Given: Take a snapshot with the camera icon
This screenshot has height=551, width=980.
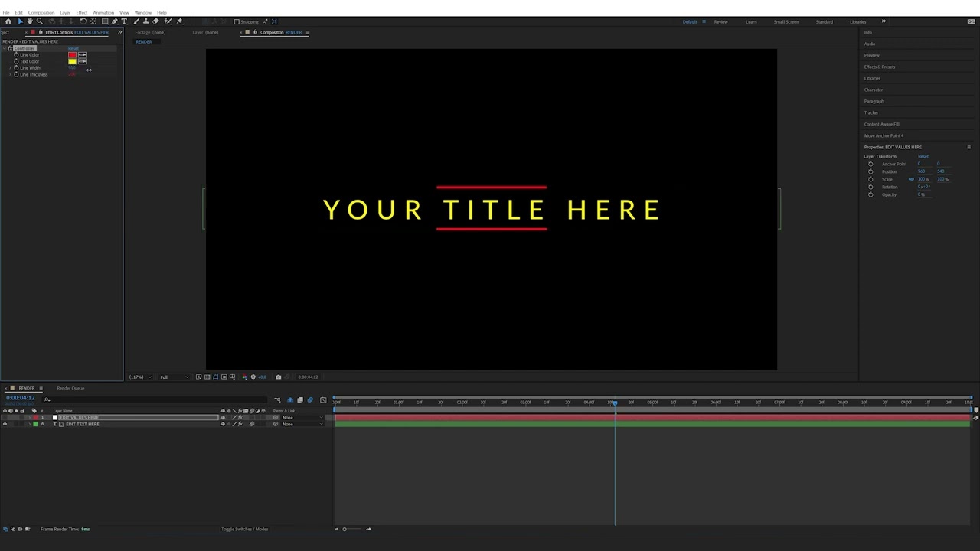Looking at the screenshot, I should coord(278,377).
